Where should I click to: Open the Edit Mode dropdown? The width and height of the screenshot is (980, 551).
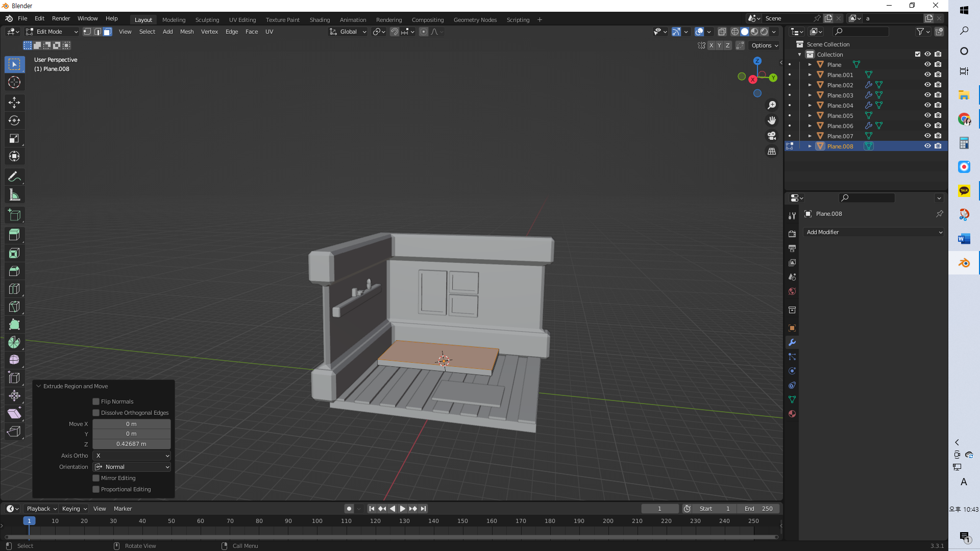pos(52,32)
